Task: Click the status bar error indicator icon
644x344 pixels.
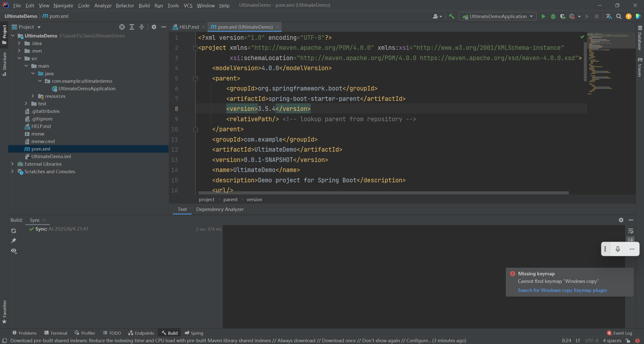Action: pyautogui.click(x=637, y=340)
